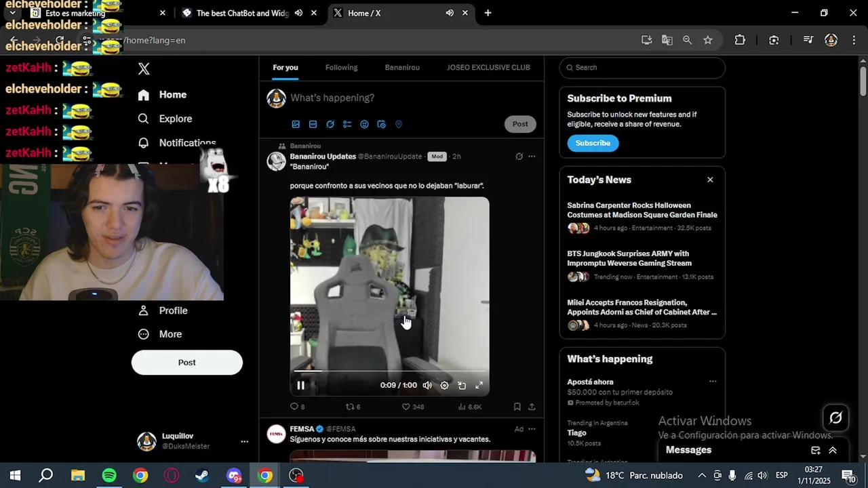Reply to the Bananirou Updates post
Image resolution: width=868 pixels, height=488 pixels.
297,407
